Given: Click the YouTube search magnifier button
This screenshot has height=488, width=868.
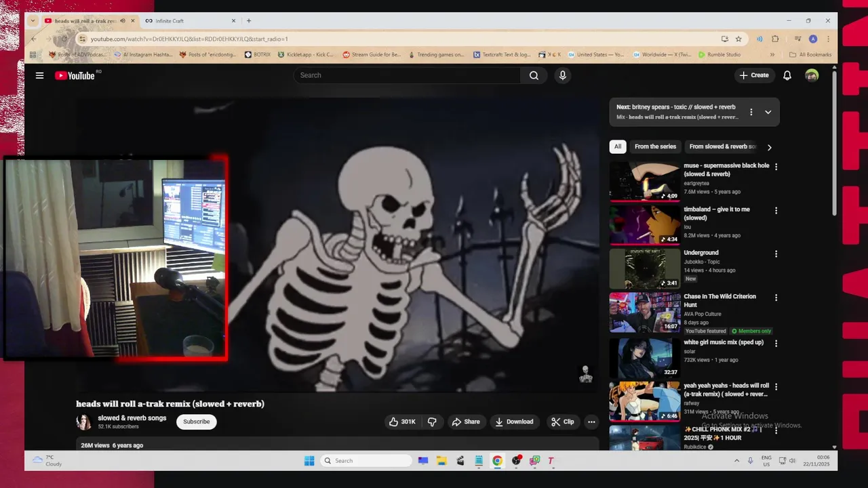Looking at the screenshot, I should click(x=534, y=75).
